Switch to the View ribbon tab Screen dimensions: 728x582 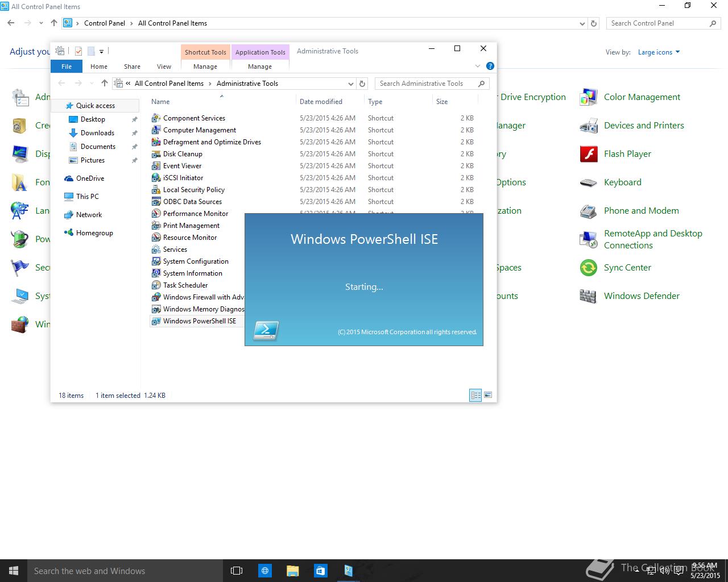click(x=164, y=66)
